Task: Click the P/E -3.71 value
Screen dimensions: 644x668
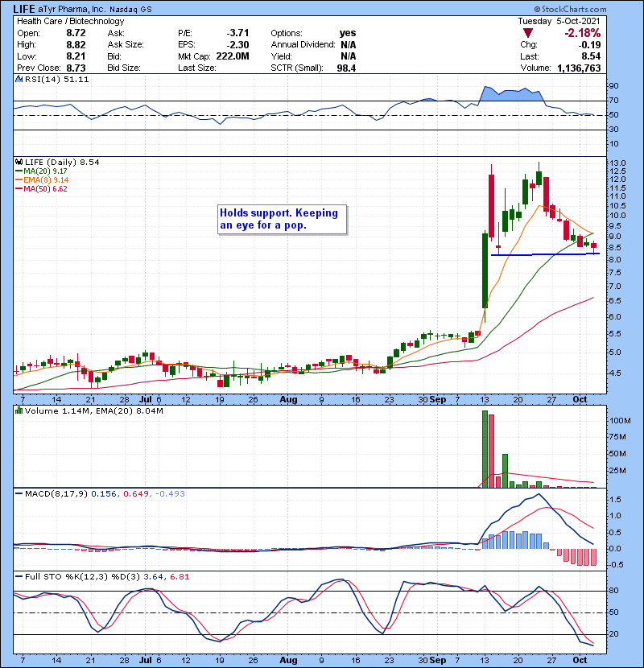Action: pos(237,33)
